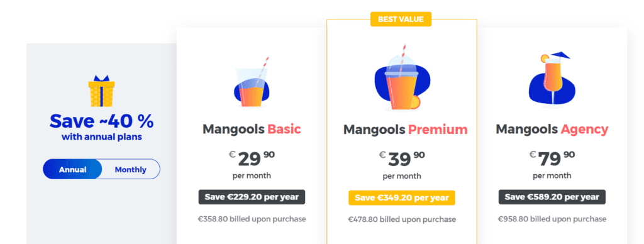Click the €29.90 per month price
This screenshot has height=244, width=644.
click(252, 164)
